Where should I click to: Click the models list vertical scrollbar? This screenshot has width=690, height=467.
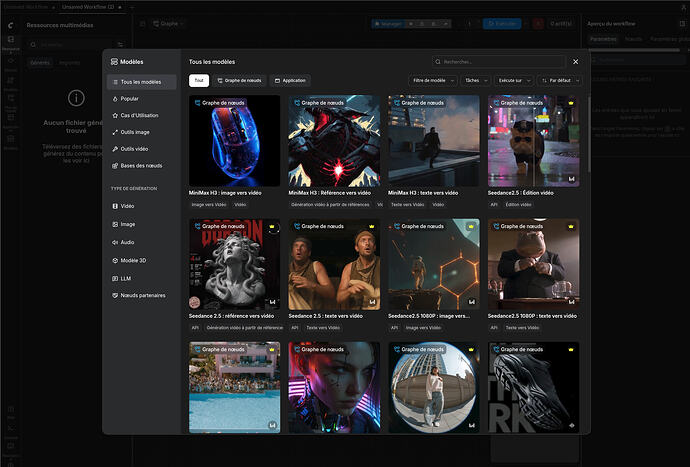(589, 134)
